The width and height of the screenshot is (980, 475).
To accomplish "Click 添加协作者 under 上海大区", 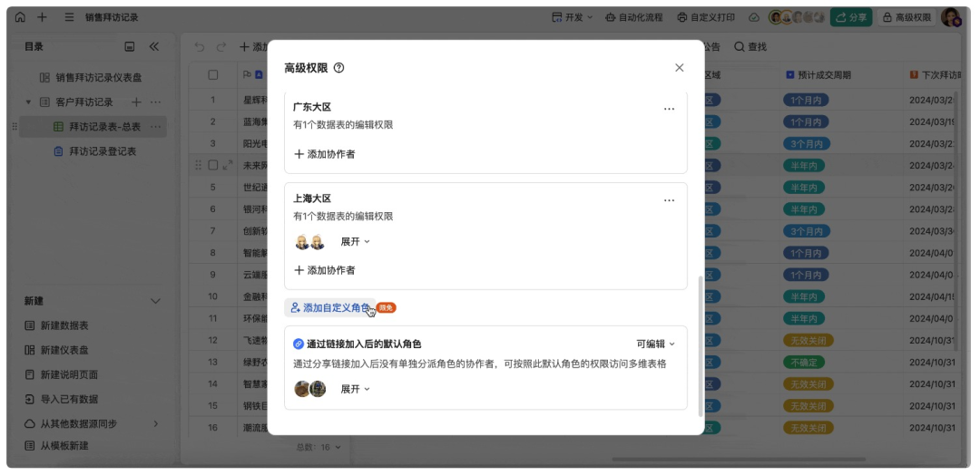I will click(x=324, y=270).
